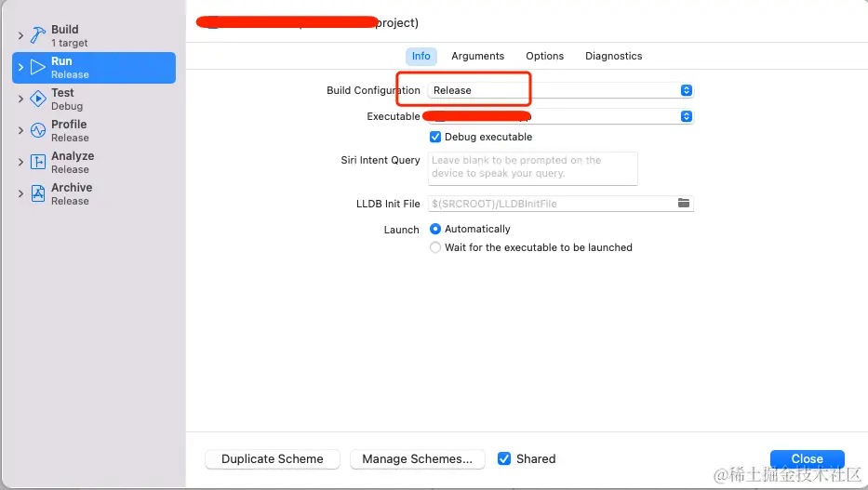This screenshot has height=490, width=868.
Task: Expand the Analyze action chevron
Action: tap(20, 162)
